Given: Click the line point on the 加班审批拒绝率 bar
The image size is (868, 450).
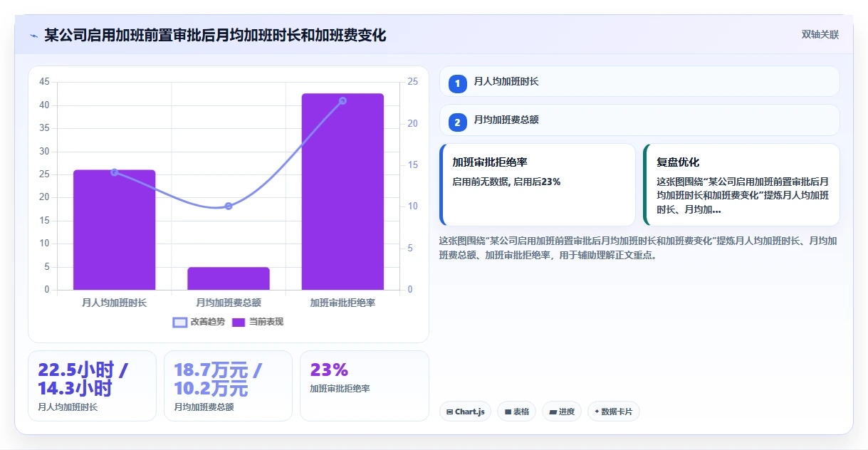Looking at the screenshot, I should pyautogui.click(x=343, y=101).
